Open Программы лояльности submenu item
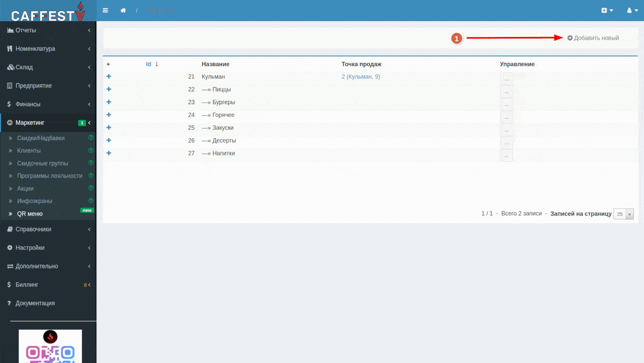The height and width of the screenshot is (363, 644). [x=50, y=176]
